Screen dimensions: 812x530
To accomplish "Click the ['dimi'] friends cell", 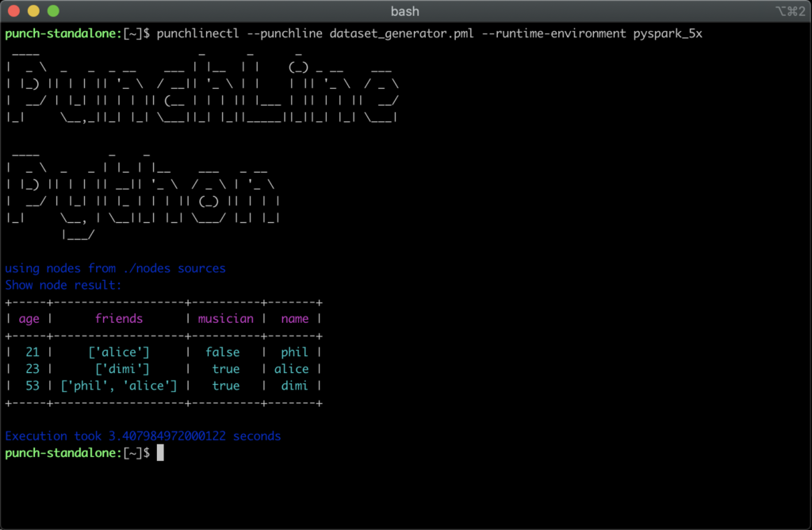I will (x=122, y=369).
